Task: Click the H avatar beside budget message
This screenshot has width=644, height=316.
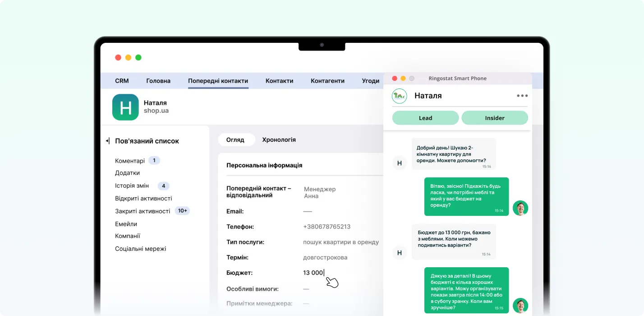Action: (x=399, y=253)
